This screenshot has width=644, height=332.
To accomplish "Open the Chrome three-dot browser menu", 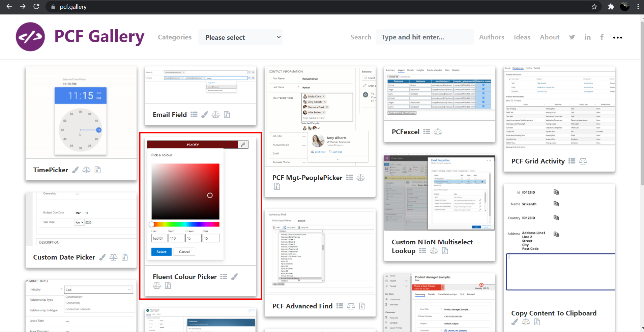I will pyautogui.click(x=638, y=7).
